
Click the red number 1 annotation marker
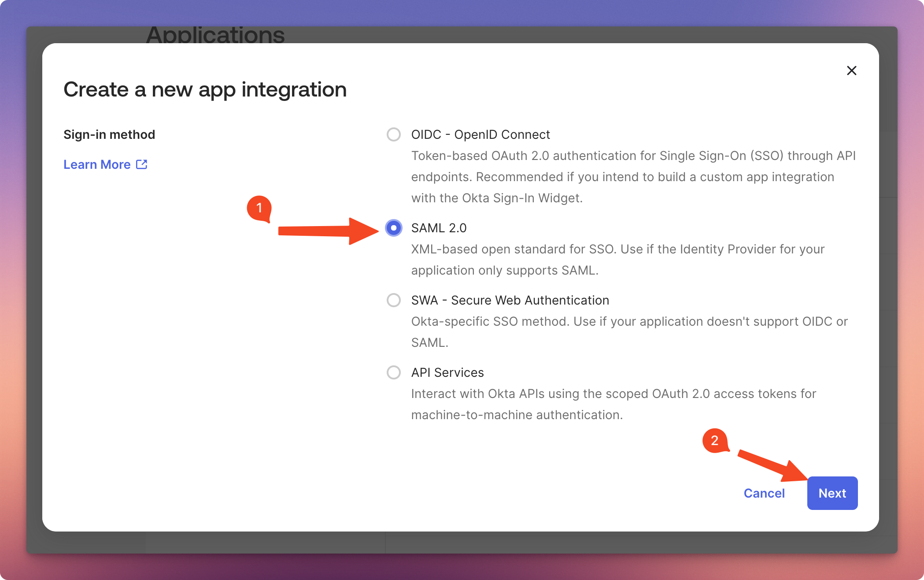click(259, 208)
